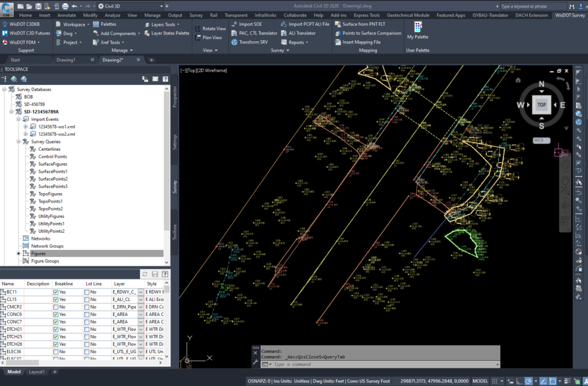The image size is (588, 386).
Task: Refresh the figures list panel
Action: [x=145, y=274]
